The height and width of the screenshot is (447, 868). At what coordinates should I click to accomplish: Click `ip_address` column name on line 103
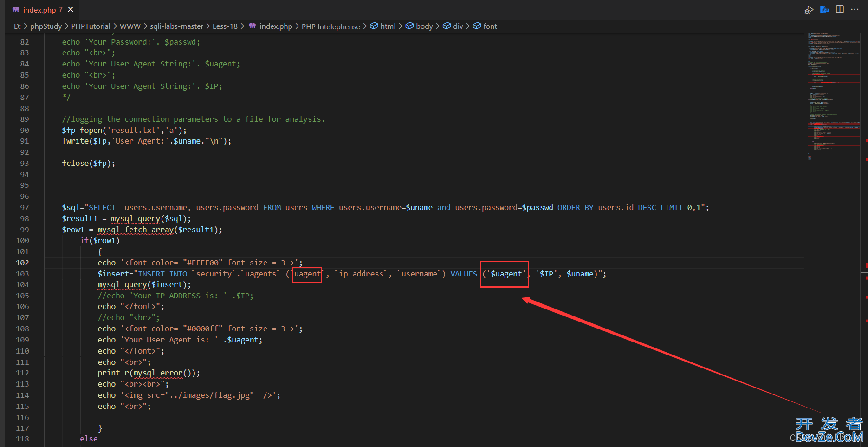point(362,274)
